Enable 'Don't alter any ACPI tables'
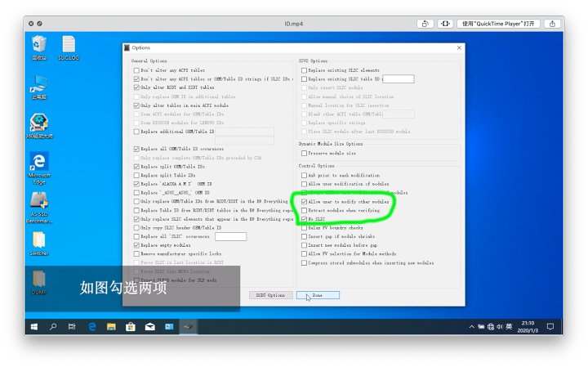588x367 pixels. pyautogui.click(x=137, y=70)
